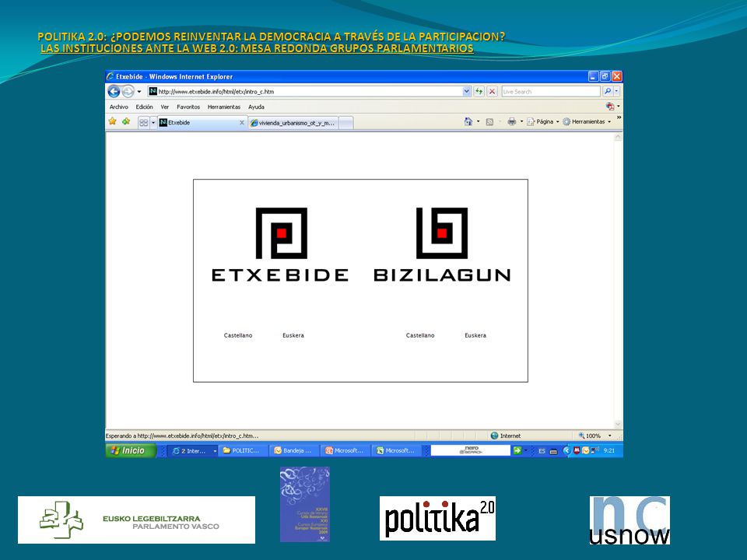Open Bandeja... mail taskbar button
The width and height of the screenshot is (747, 560).
(x=294, y=450)
